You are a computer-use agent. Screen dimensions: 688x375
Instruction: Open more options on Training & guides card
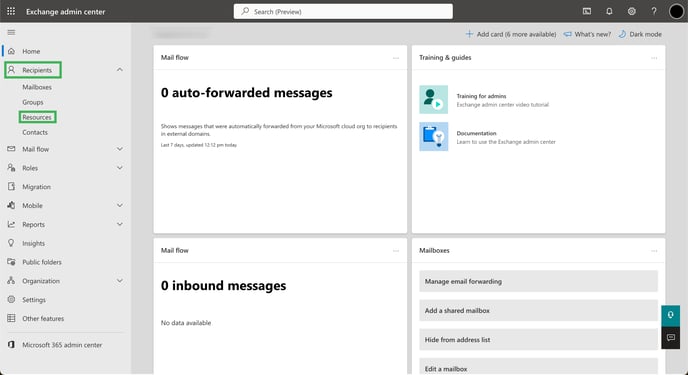click(654, 58)
